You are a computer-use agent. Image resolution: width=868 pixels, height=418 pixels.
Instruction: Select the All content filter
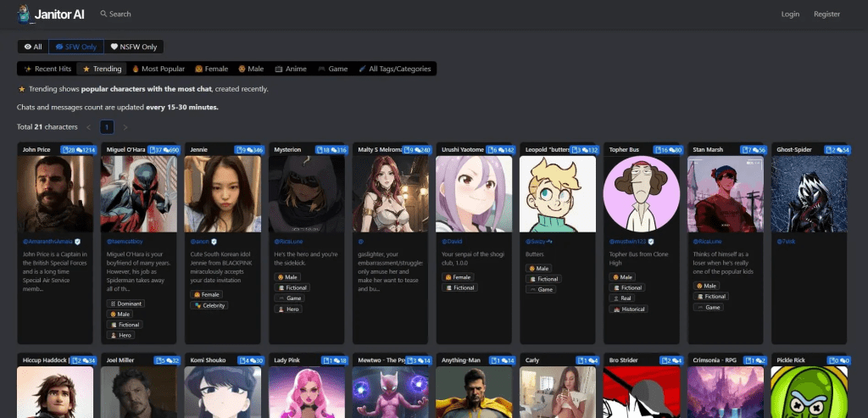[x=33, y=47]
